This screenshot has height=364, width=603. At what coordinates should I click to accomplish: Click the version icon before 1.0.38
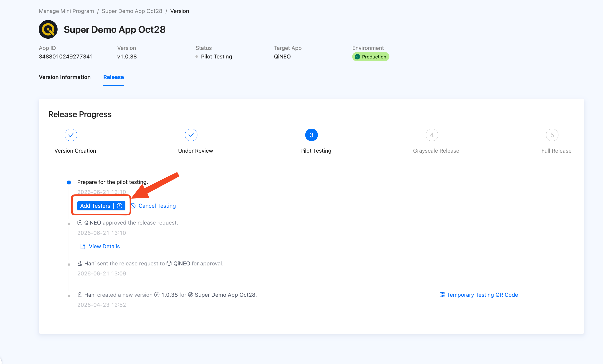(157, 295)
